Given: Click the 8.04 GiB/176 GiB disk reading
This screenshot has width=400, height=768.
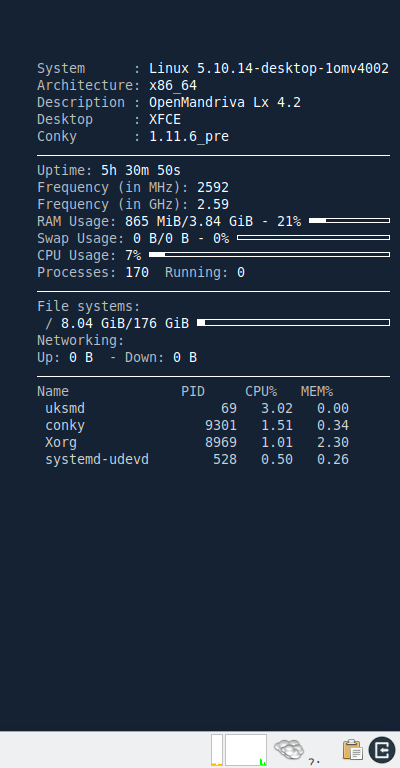Looking at the screenshot, I should point(125,323).
